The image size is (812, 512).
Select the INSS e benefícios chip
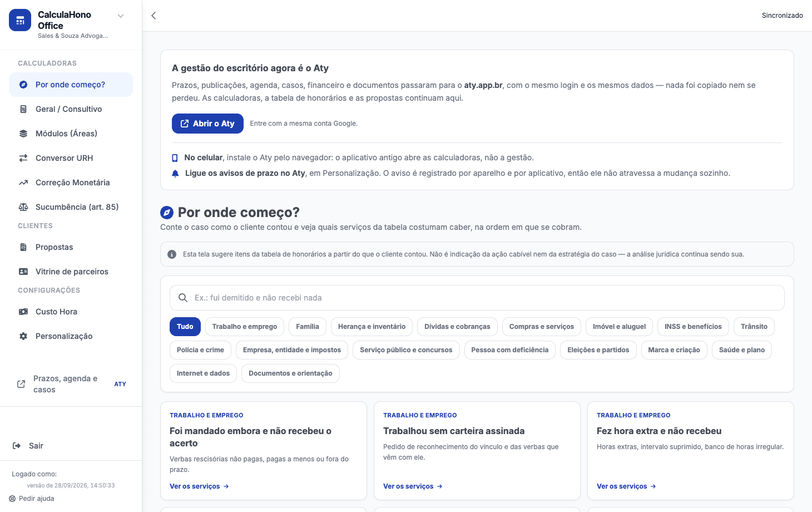[693, 327]
